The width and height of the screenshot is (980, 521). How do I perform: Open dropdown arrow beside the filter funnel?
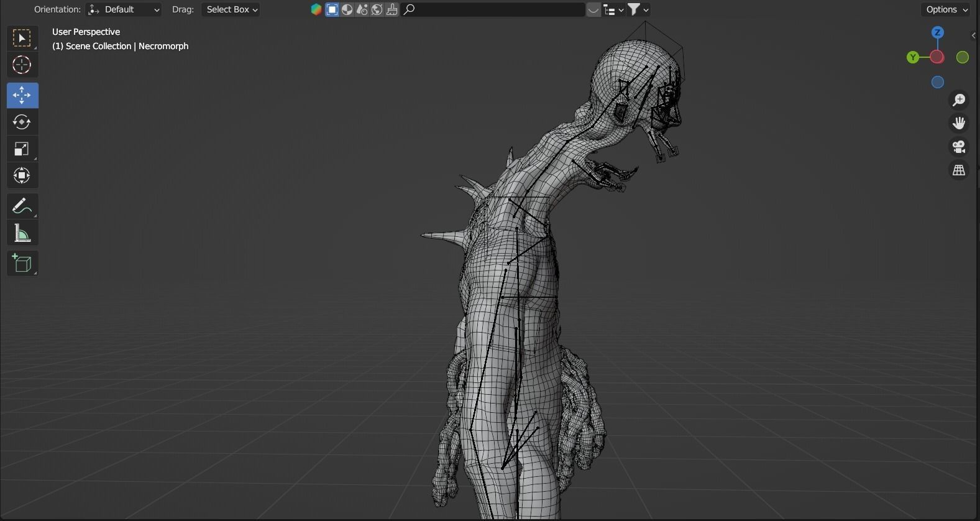click(x=646, y=9)
